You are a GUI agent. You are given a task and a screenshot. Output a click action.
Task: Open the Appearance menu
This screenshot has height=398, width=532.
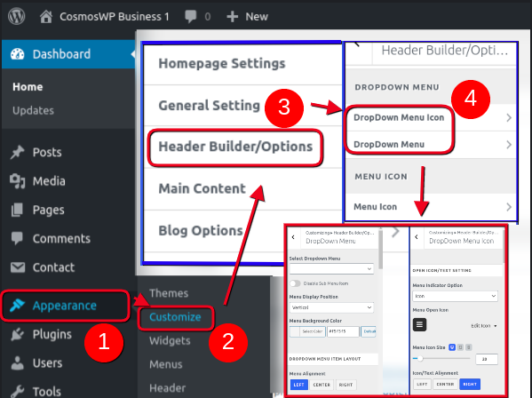pyautogui.click(x=65, y=306)
